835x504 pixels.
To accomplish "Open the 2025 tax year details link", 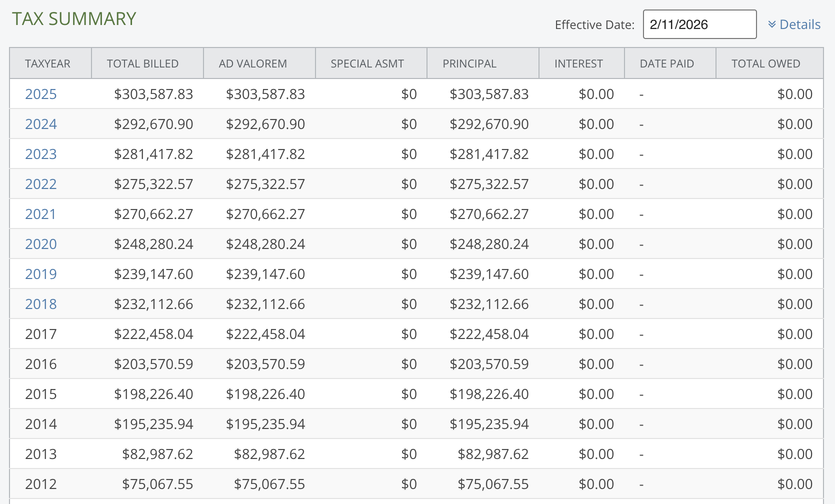I will pyautogui.click(x=40, y=93).
